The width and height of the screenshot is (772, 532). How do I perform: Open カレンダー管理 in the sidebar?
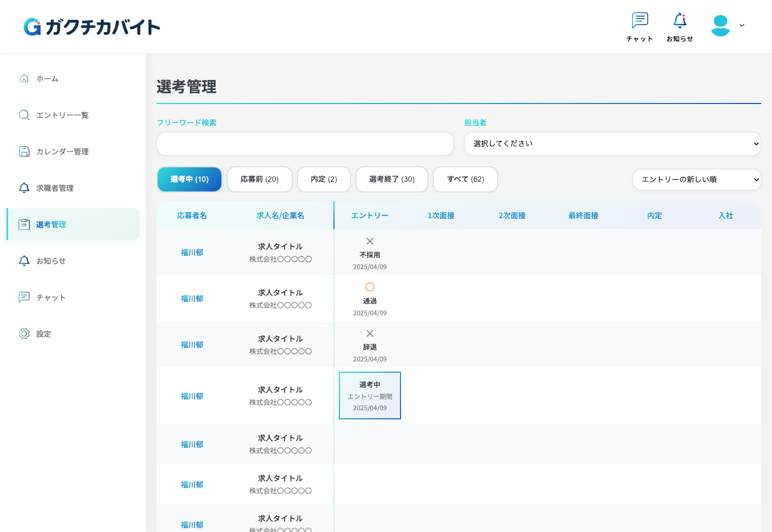coord(62,152)
